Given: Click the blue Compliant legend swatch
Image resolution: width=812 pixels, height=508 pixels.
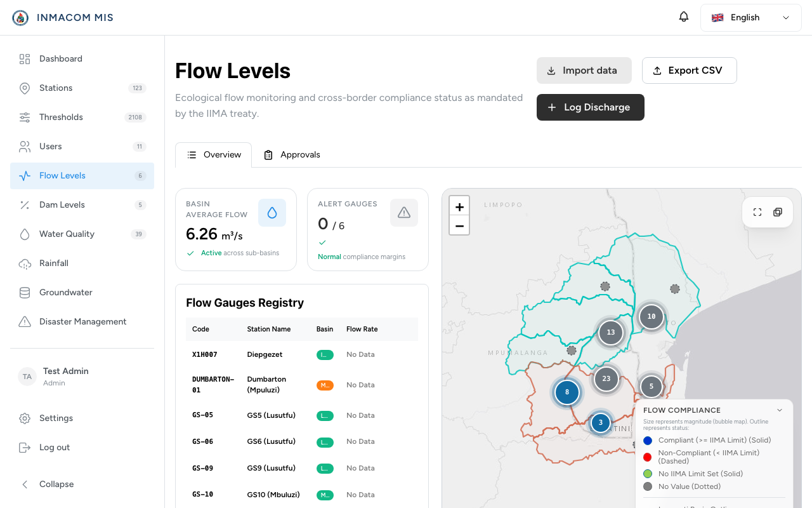Looking at the screenshot, I should [x=648, y=440].
